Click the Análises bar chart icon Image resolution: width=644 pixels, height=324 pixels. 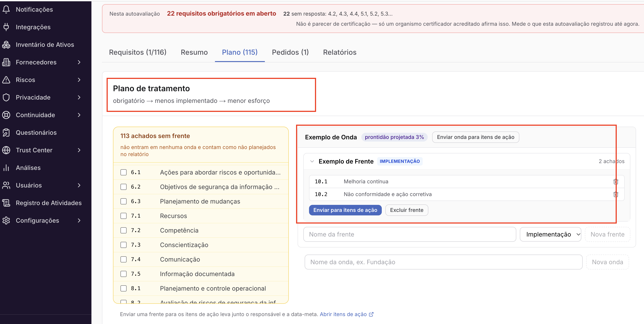coord(6,168)
